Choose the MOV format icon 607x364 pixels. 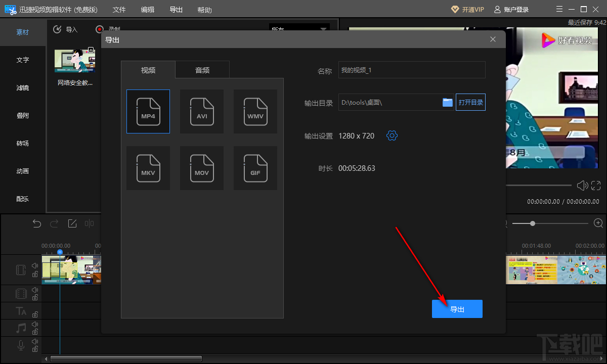202,168
